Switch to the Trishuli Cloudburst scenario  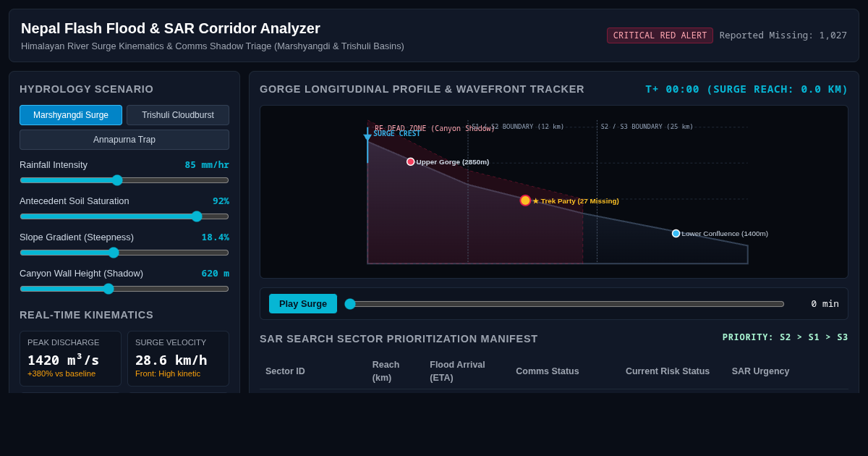pos(178,115)
